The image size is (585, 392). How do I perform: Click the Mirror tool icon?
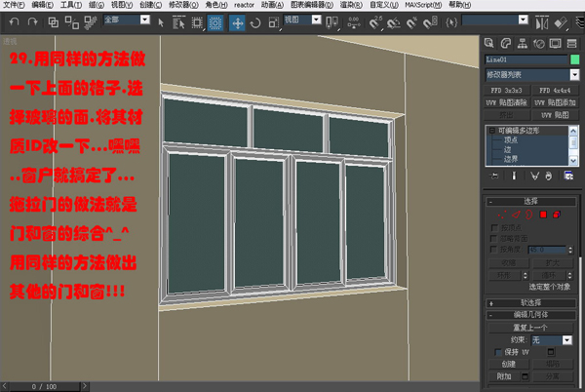click(542, 23)
